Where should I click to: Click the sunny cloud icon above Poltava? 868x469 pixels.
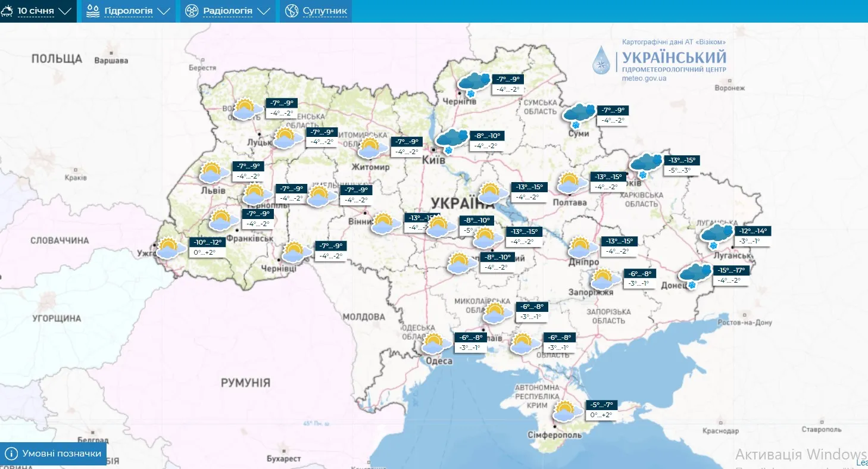tap(569, 182)
